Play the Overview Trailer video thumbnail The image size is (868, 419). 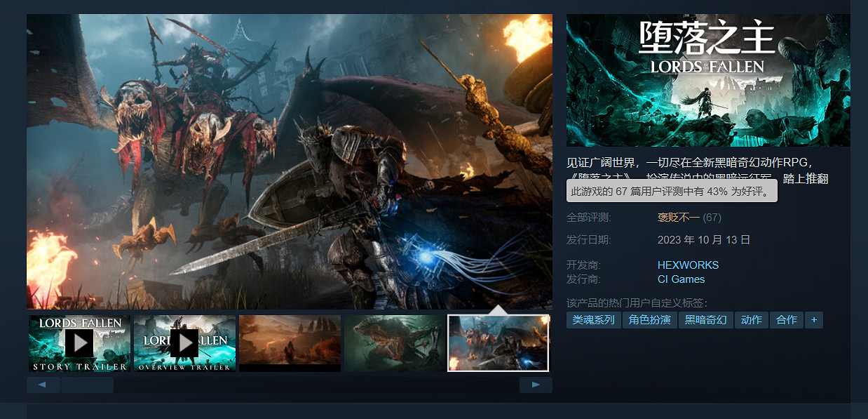[x=184, y=343]
